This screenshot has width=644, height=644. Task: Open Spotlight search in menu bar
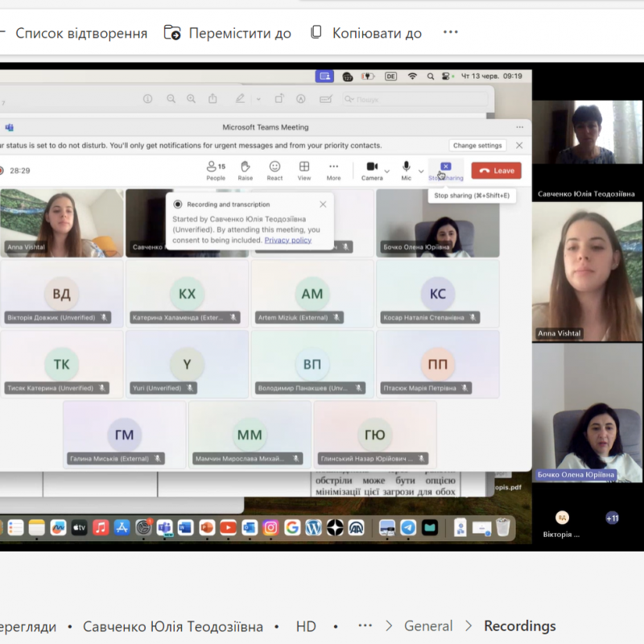pos(431,76)
